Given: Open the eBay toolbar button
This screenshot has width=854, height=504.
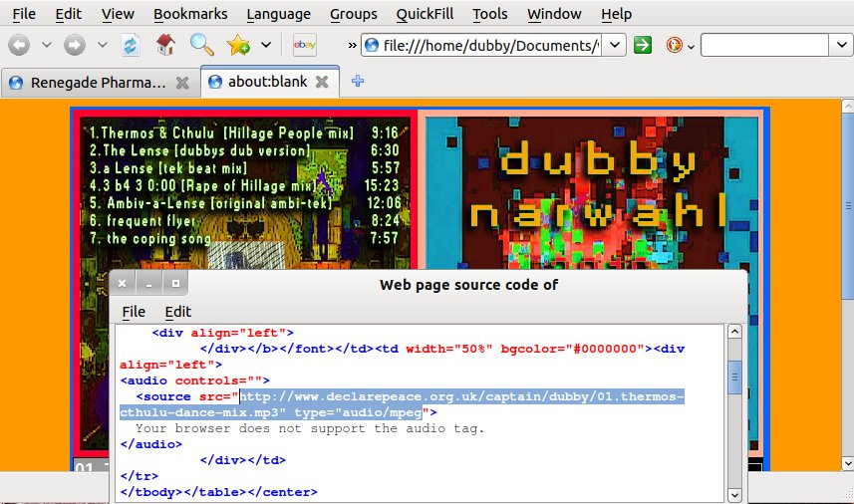Looking at the screenshot, I should pyautogui.click(x=304, y=46).
